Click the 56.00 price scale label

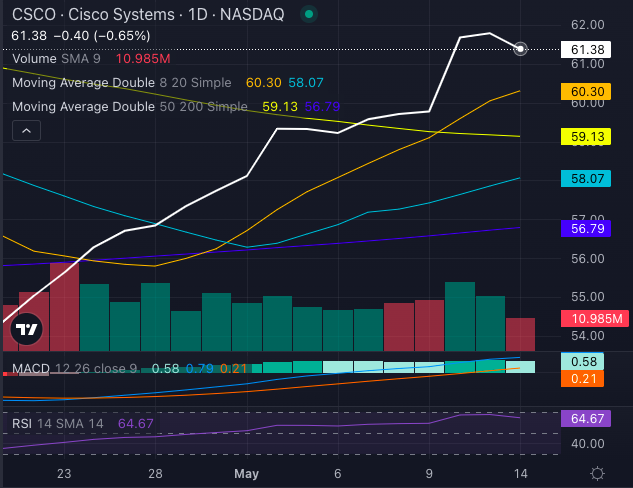pyautogui.click(x=587, y=259)
